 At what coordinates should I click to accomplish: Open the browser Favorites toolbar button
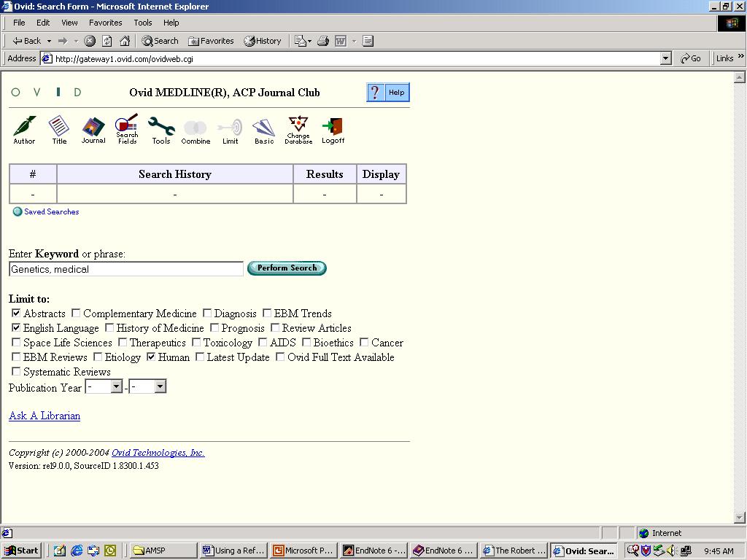coord(211,41)
